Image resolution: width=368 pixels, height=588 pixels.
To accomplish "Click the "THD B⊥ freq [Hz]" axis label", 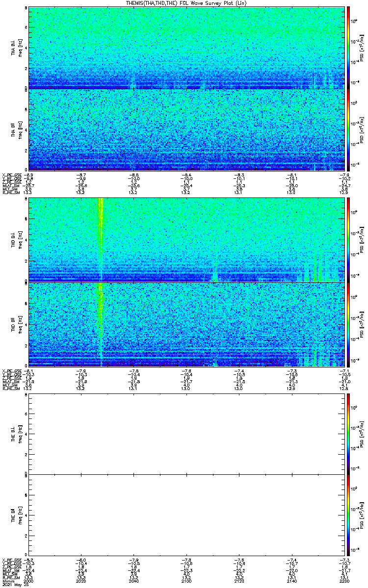I will [x=16, y=240].
